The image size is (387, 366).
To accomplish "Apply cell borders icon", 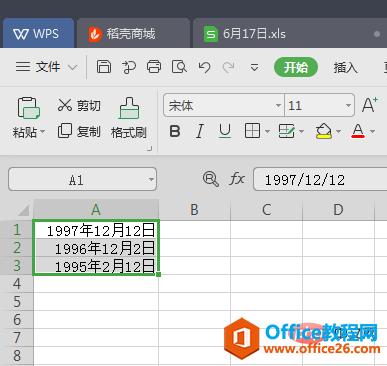I will pyautogui.click(x=252, y=131).
